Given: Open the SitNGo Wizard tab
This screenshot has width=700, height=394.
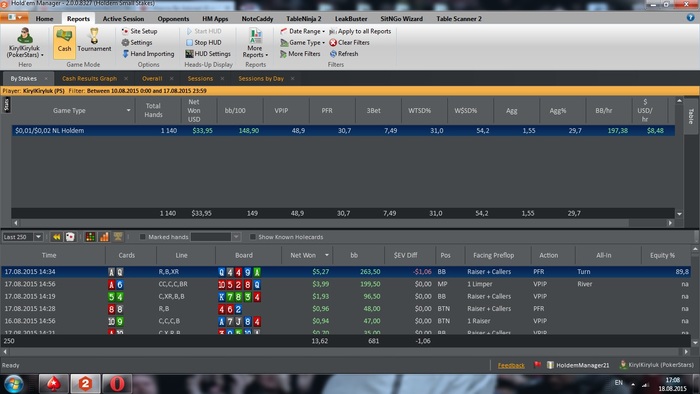Looking at the screenshot, I should click(401, 19).
